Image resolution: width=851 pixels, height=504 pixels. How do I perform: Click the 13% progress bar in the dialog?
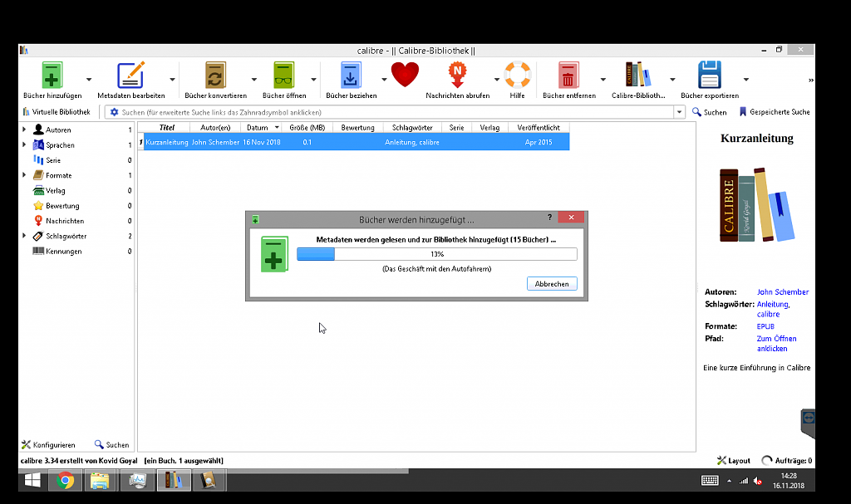(437, 254)
